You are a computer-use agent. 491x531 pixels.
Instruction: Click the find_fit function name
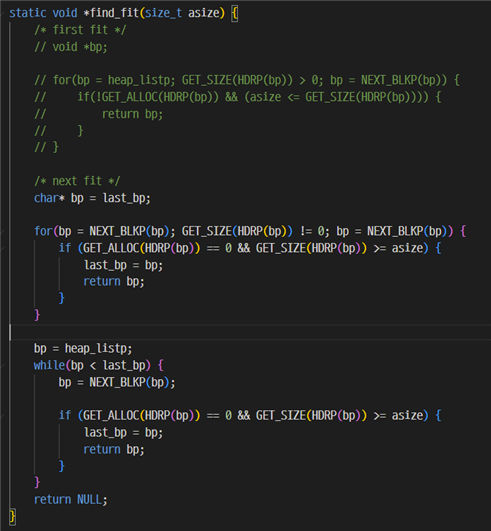(x=114, y=13)
